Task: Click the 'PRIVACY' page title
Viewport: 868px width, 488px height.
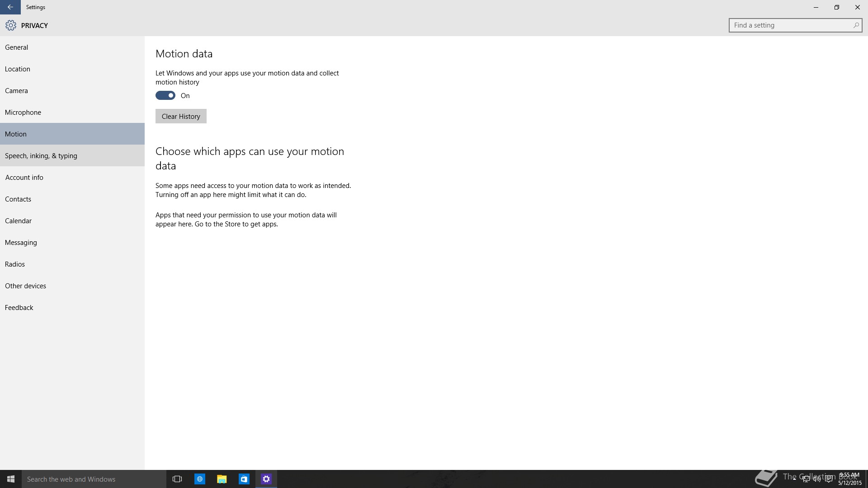Action: point(34,25)
